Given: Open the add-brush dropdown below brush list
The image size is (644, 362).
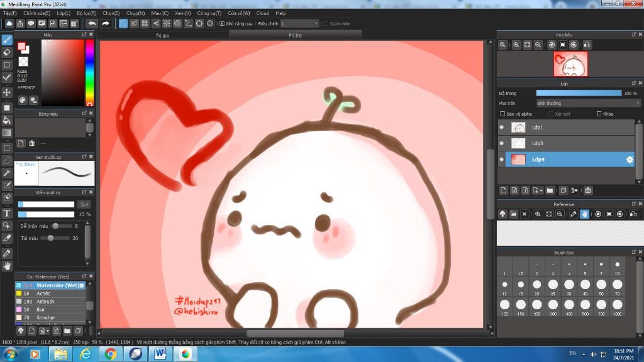Looking at the screenshot, I should (x=48, y=331).
